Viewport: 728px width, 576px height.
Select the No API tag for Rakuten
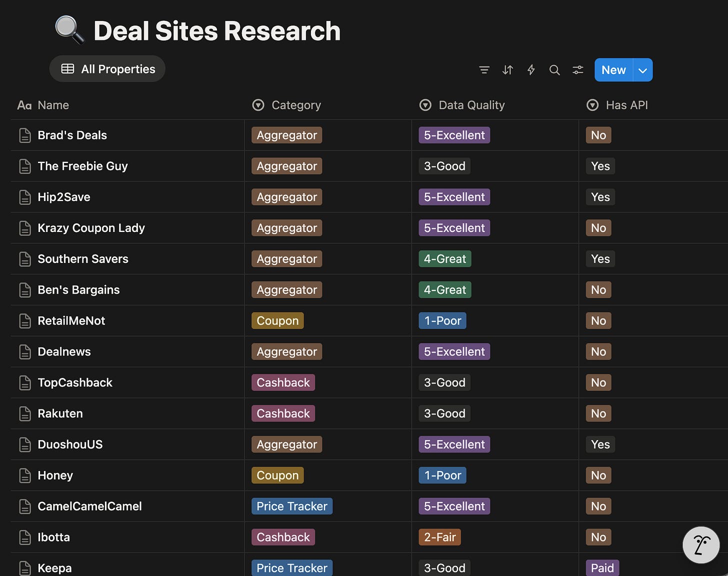point(598,413)
